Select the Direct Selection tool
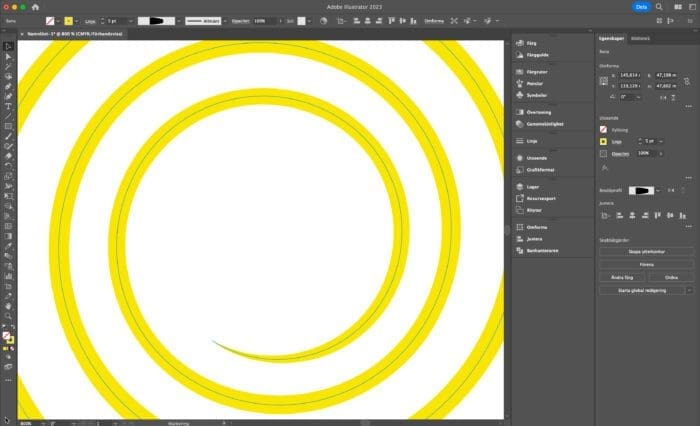Viewport: 700px width, 426px height. tap(8, 57)
